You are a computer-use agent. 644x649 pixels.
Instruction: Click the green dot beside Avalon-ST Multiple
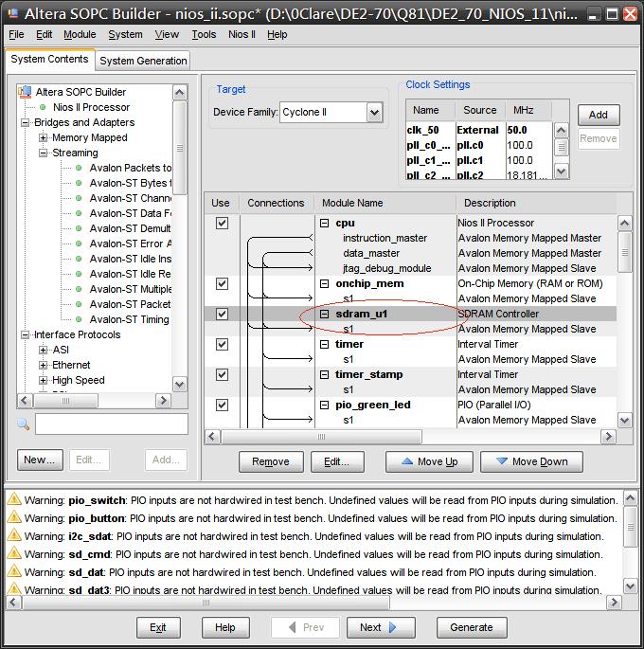point(79,289)
